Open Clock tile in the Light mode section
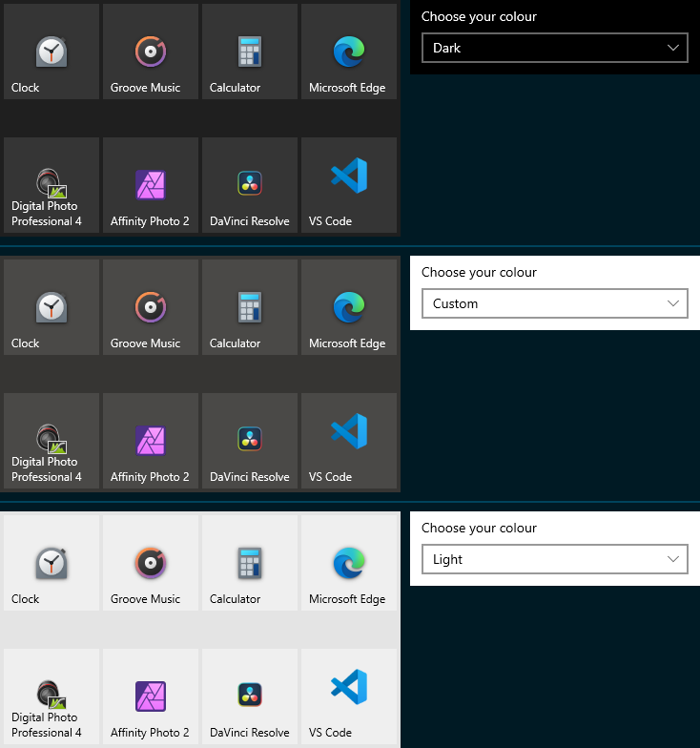This screenshot has height=748, width=700. (51, 563)
